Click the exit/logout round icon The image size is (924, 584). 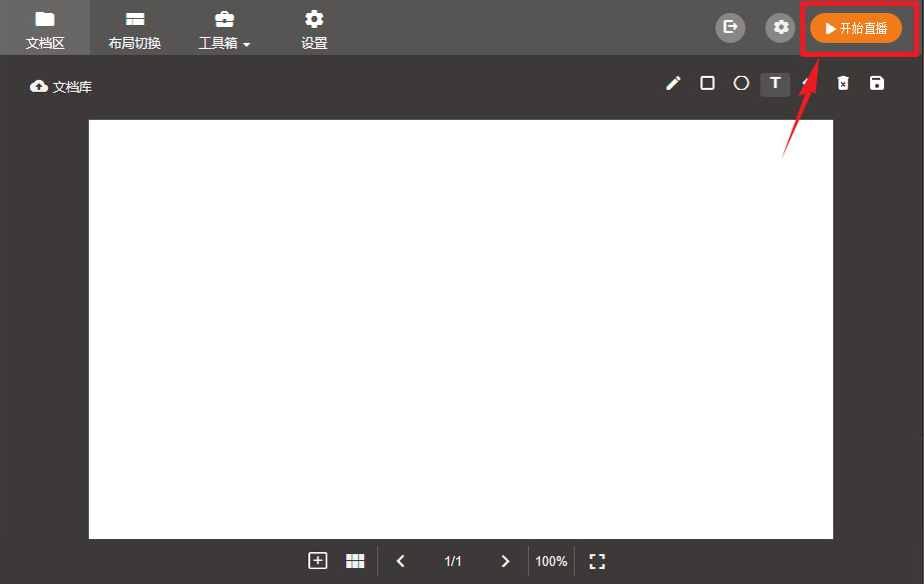(x=730, y=28)
